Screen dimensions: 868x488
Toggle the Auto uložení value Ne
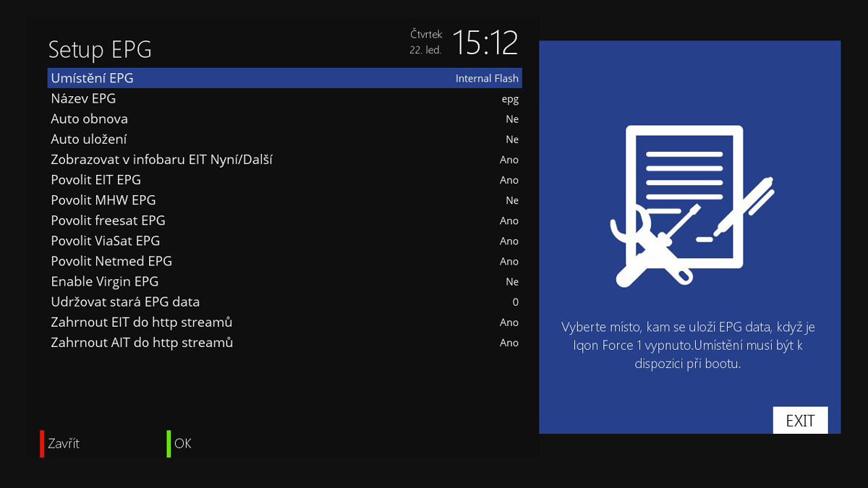512,139
